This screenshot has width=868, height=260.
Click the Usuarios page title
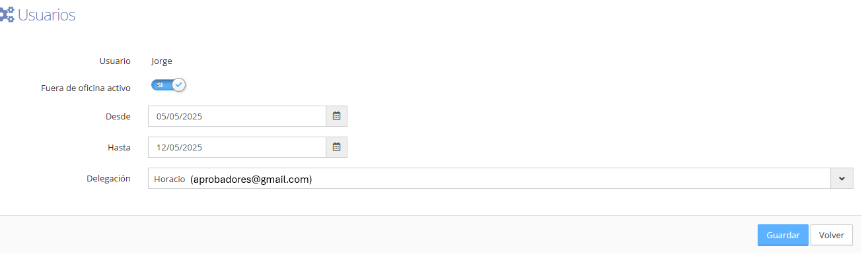pos(46,15)
